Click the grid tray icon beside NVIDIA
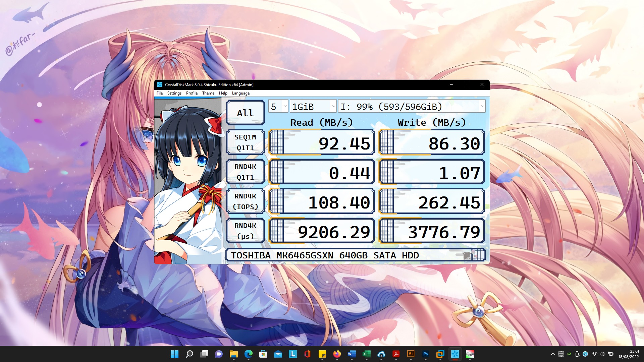644x362 pixels. pos(561,354)
